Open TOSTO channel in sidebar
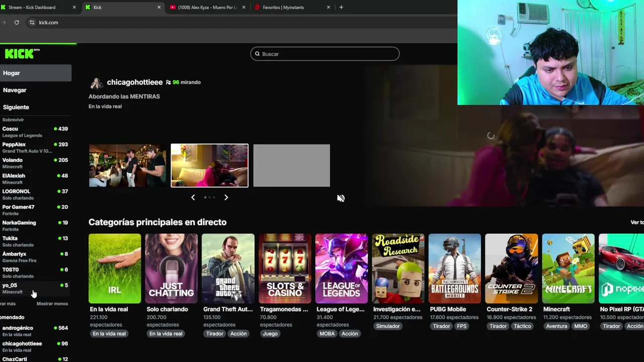This screenshot has width=644, height=362. pyautogui.click(x=35, y=272)
